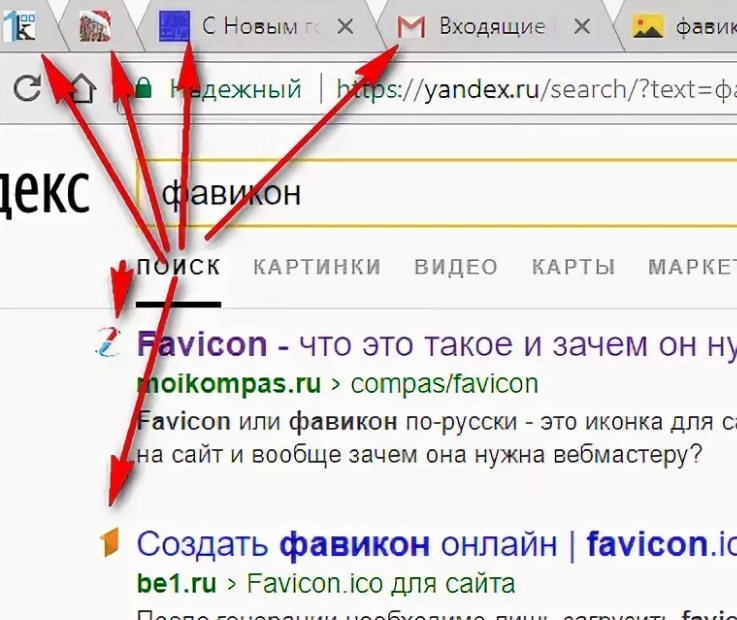Close the "Входящие" Gmail tab

point(582,26)
